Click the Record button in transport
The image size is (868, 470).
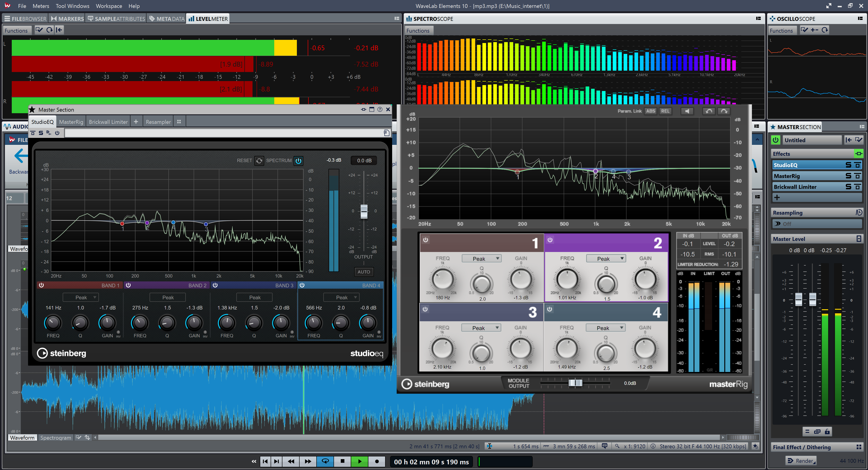377,461
